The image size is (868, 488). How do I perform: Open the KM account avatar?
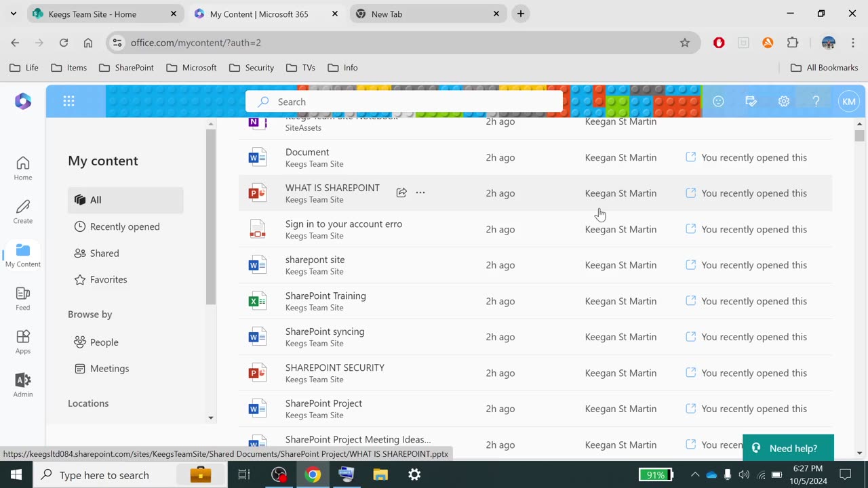click(848, 102)
